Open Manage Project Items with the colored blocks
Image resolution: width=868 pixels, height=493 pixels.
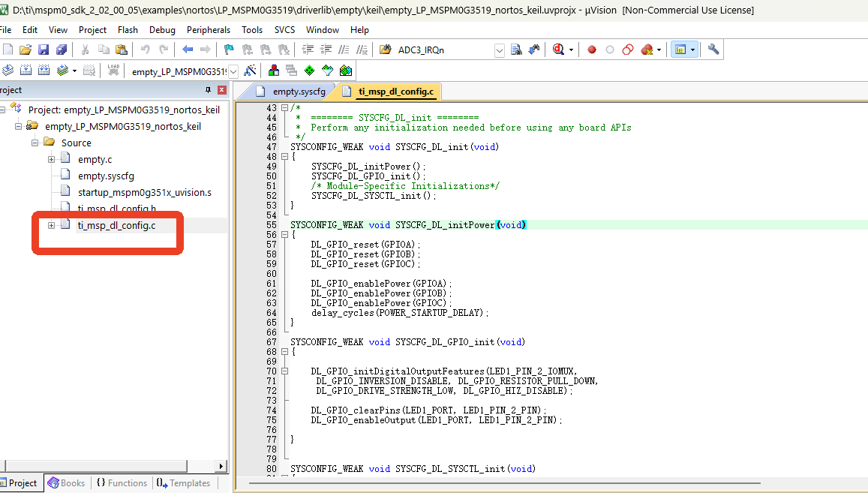click(x=274, y=71)
